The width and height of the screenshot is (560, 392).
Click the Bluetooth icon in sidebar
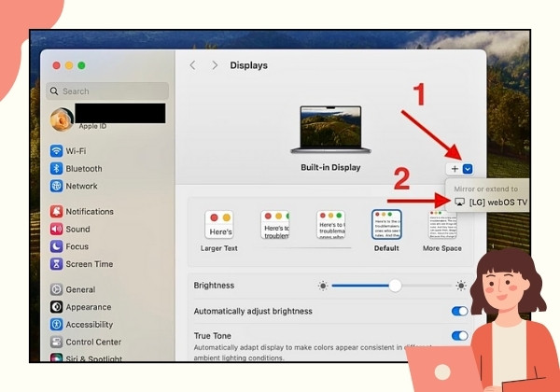click(x=56, y=168)
